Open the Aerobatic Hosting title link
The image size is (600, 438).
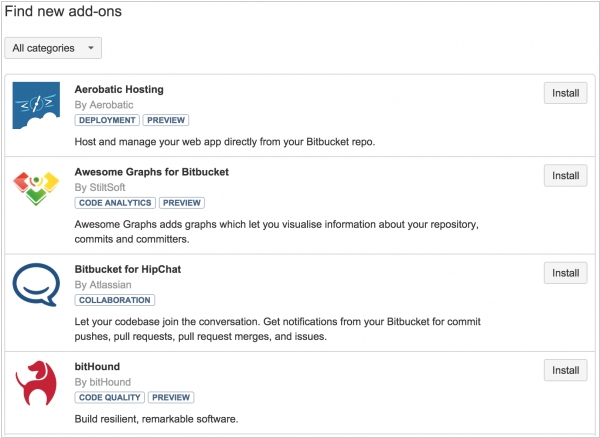119,90
